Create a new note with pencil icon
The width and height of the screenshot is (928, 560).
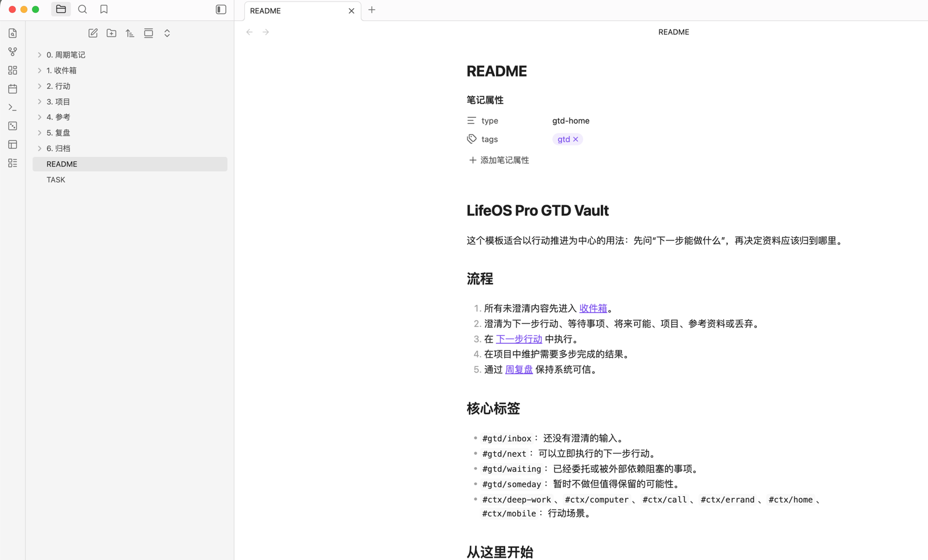point(93,33)
